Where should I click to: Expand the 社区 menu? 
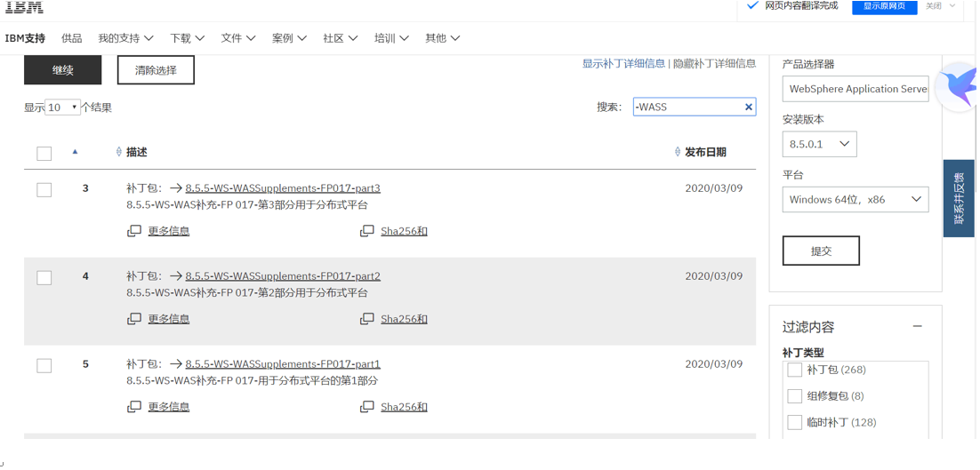coord(340,38)
